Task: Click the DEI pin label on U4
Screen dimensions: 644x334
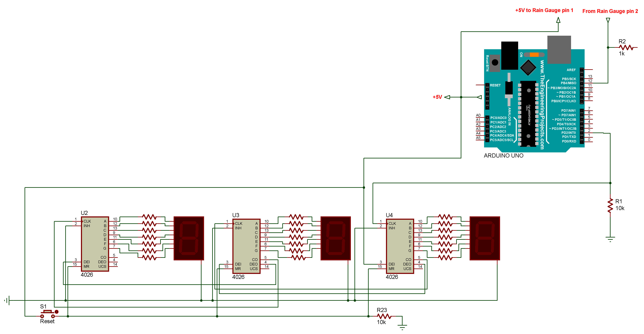Action: pos(392,264)
